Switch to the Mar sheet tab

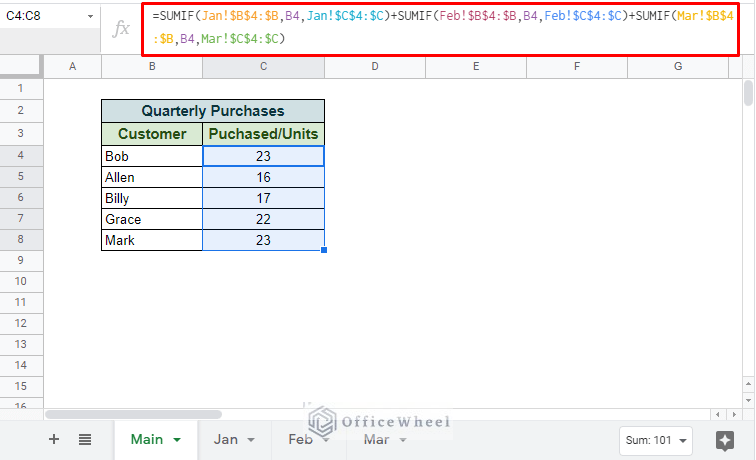click(376, 439)
